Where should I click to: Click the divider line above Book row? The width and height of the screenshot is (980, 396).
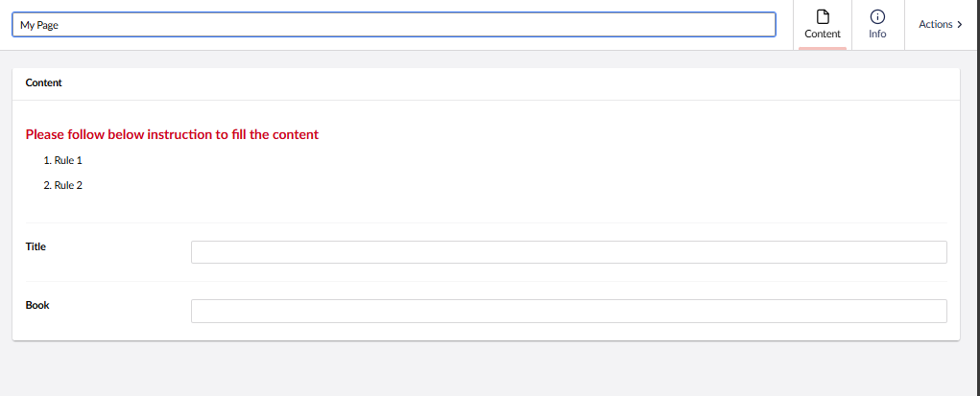click(486, 281)
